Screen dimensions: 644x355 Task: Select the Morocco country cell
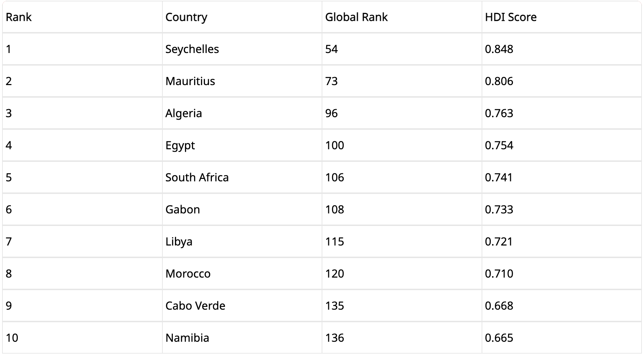pos(188,274)
